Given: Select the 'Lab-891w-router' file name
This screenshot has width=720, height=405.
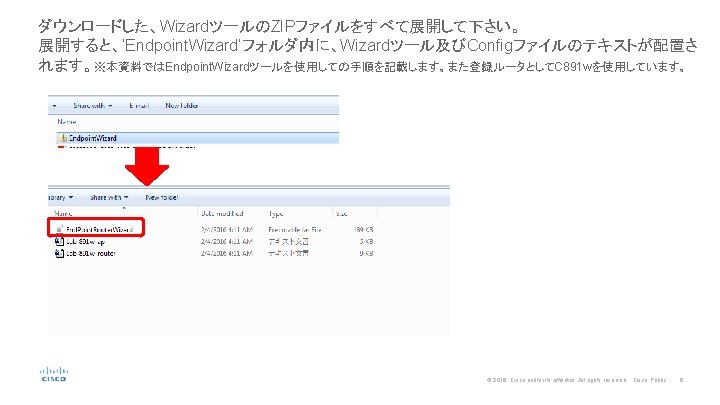Looking at the screenshot, I should pyautogui.click(x=91, y=253).
